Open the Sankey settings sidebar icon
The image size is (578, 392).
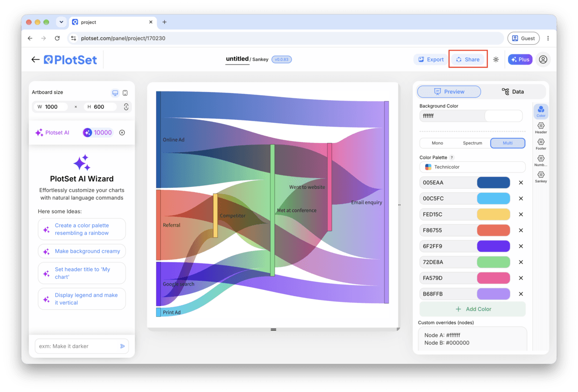[x=541, y=177]
